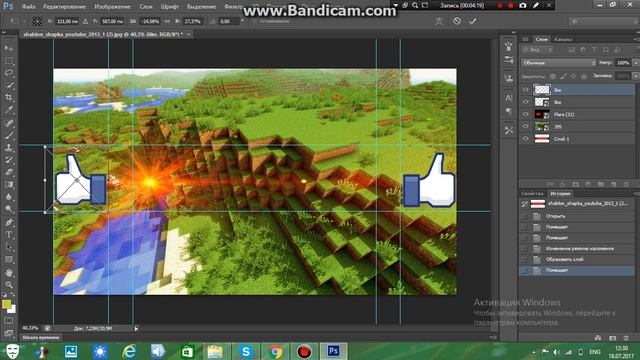Open the Редактирование menu

coord(64,7)
